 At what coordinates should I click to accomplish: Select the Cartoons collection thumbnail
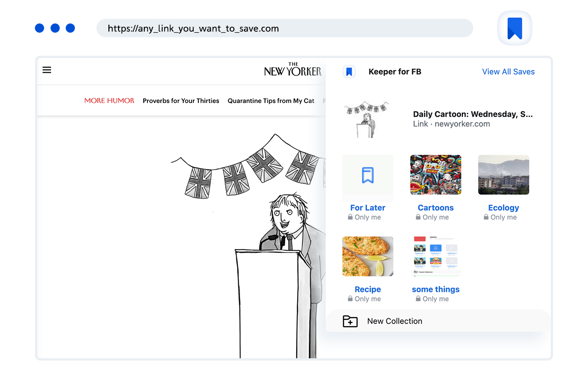pyautogui.click(x=435, y=174)
